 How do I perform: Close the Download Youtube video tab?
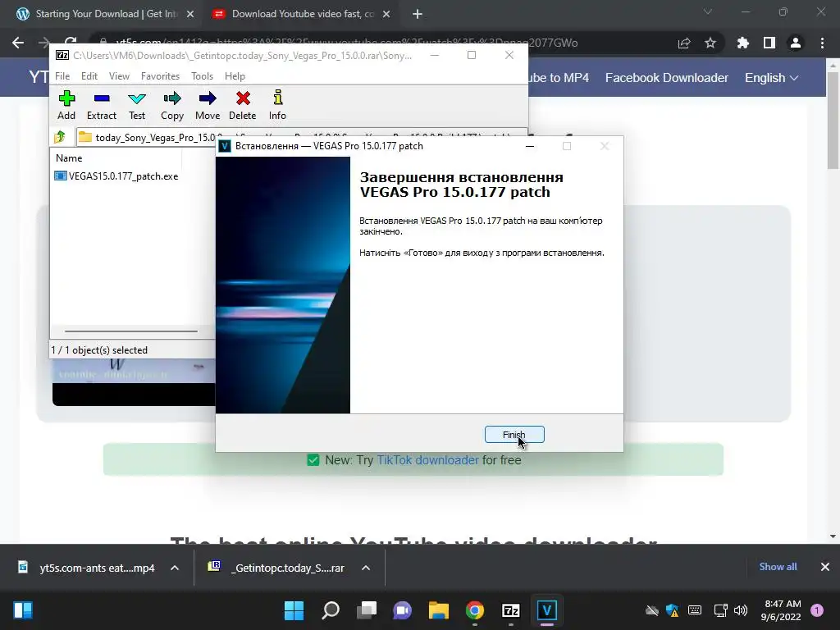[x=386, y=15]
